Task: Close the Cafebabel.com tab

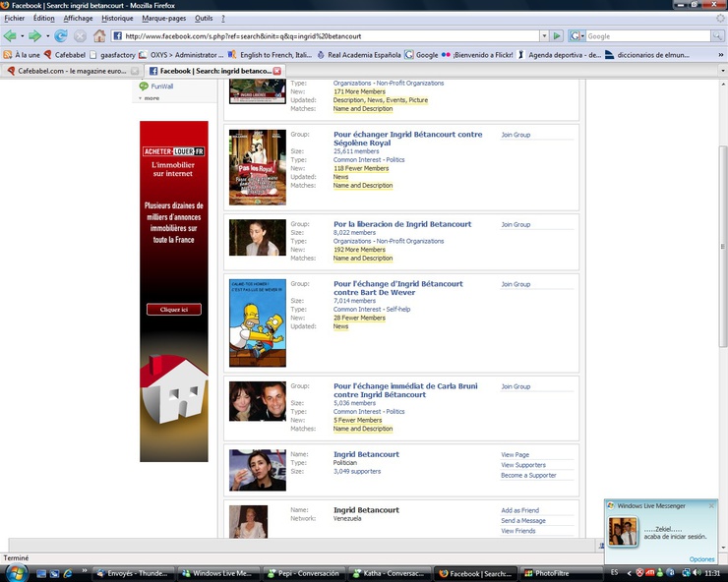Action: pos(135,71)
